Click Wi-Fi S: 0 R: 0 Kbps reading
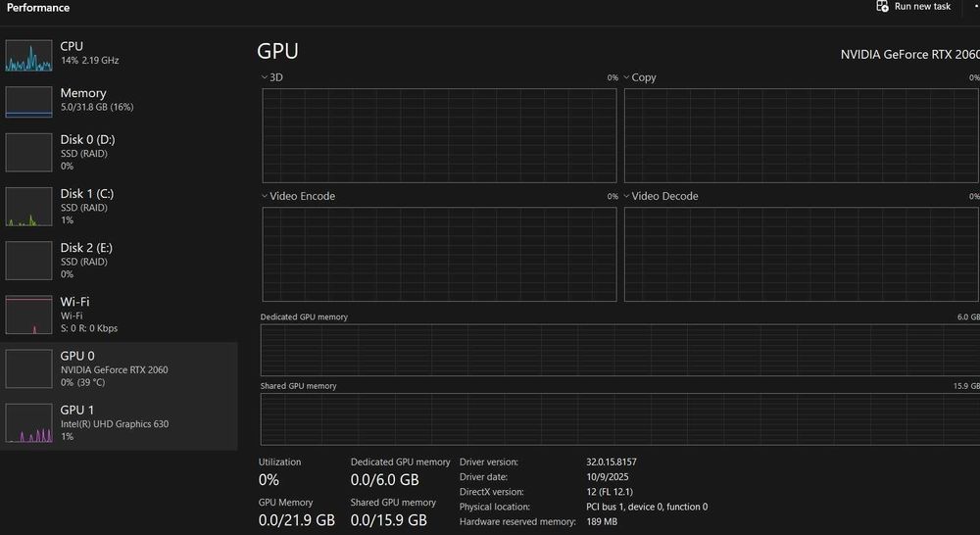980x535 pixels. [89, 328]
